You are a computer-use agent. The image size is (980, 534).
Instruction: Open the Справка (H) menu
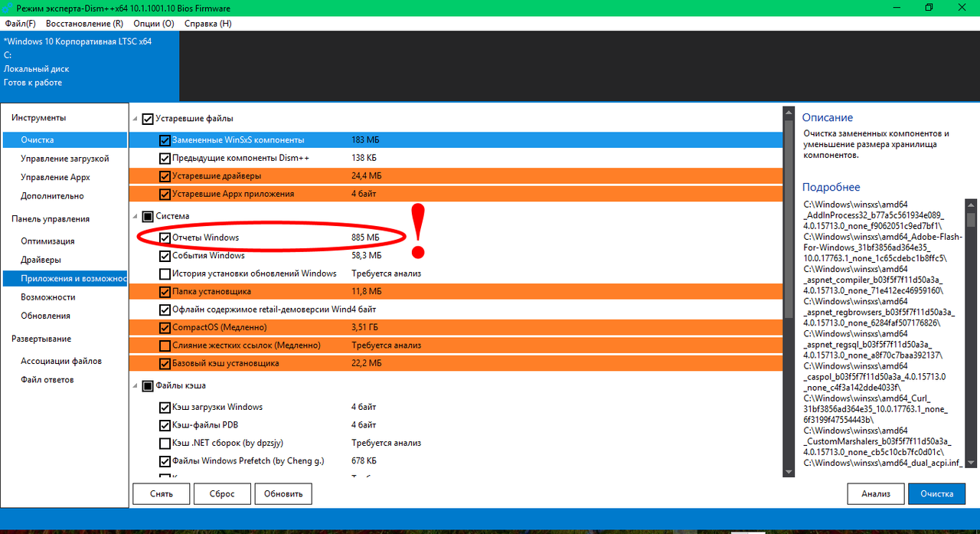(x=207, y=24)
